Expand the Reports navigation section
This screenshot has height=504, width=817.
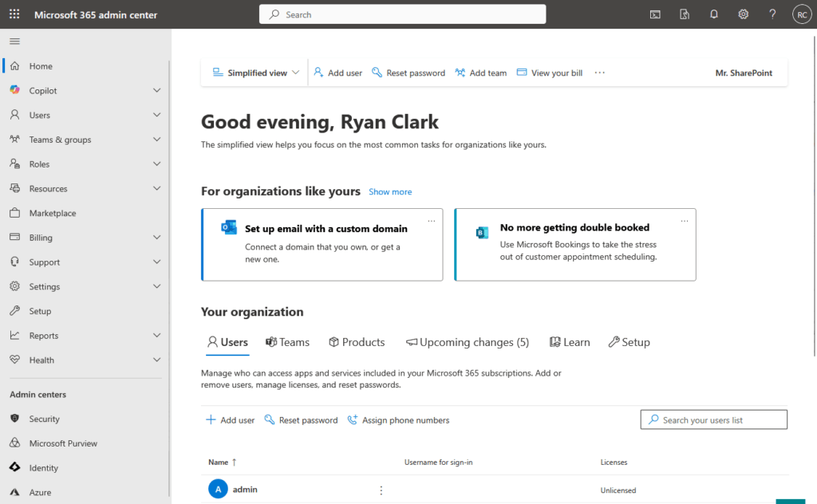(x=157, y=335)
